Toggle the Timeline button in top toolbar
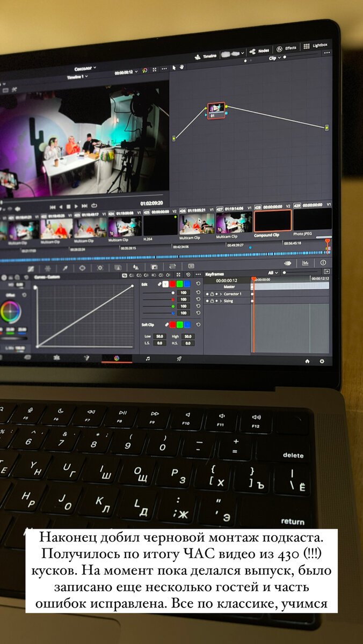 tap(206, 55)
